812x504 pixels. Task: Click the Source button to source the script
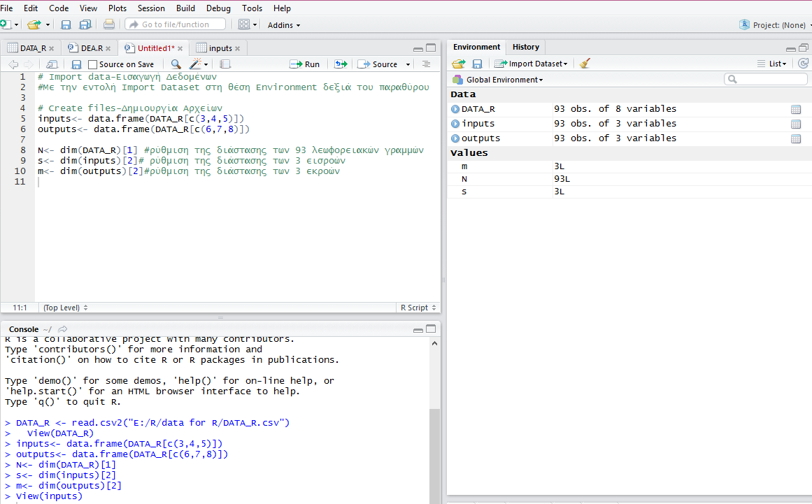(378, 64)
